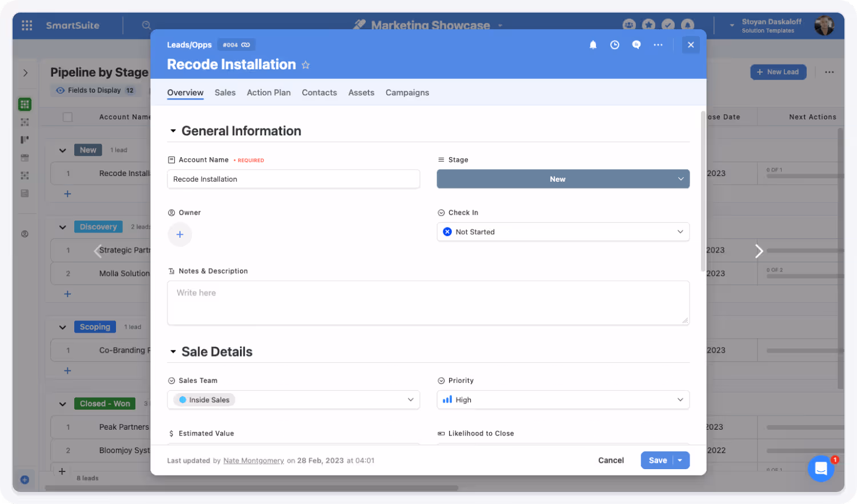
Task: Collapse the Sale Details section
Action: pyautogui.click(x=173, y=351)
